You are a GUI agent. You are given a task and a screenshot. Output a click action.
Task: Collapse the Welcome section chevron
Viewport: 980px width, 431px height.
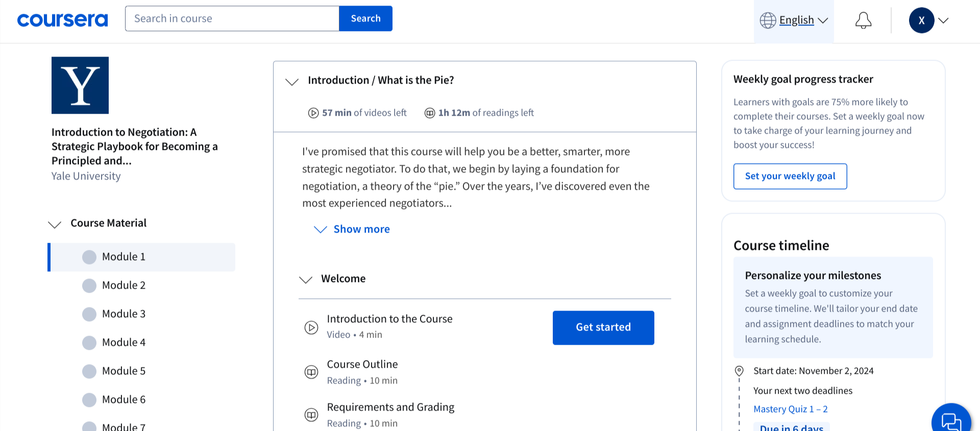[x=306, y=280]
